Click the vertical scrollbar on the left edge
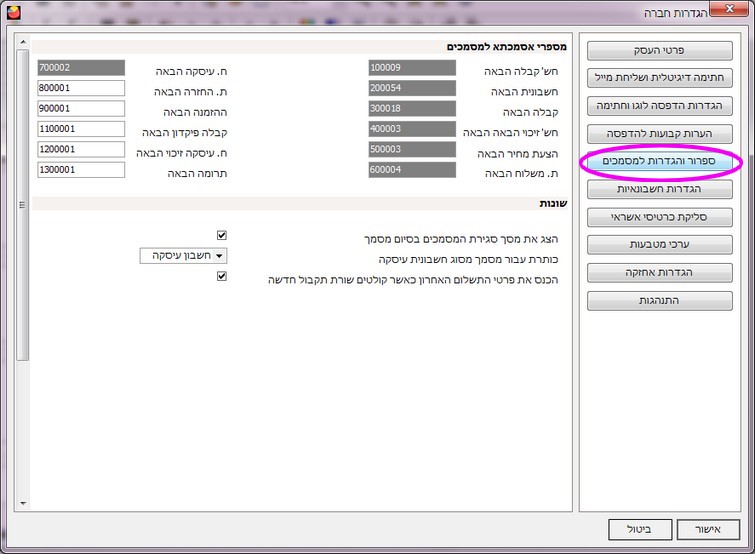Viewport: 755px width, 554px height. 22,205
